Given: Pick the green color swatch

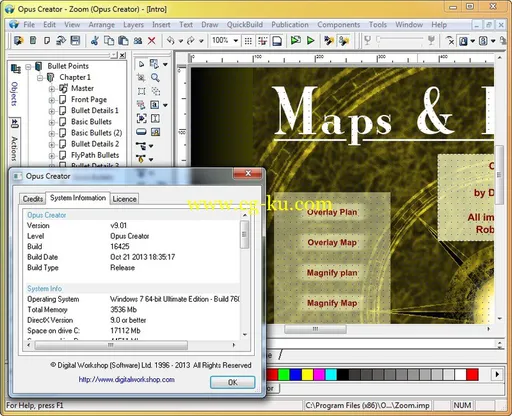Looking at the screenshot, I should click(x=284, y=375).
